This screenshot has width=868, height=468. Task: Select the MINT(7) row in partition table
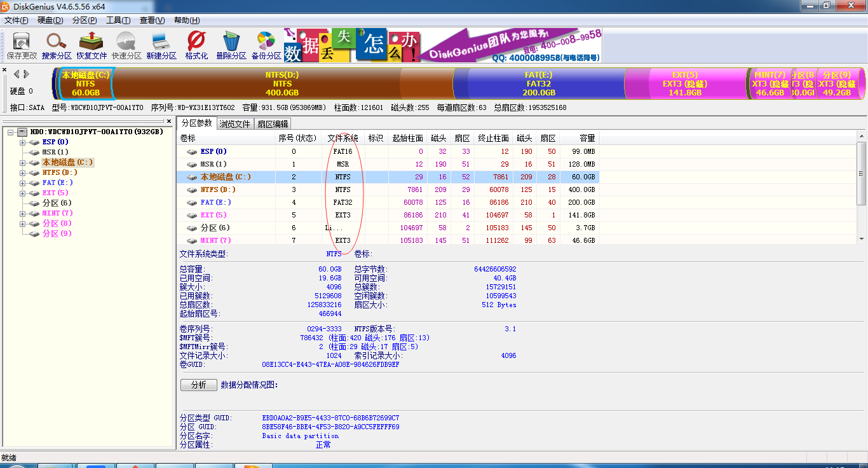tap(388, 240)
